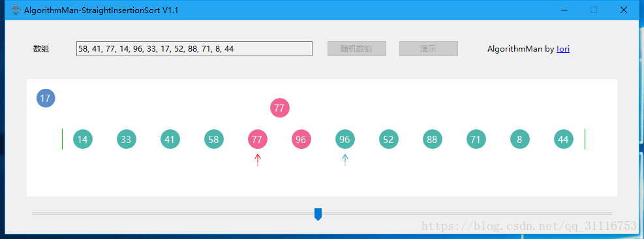Select the teal circle numbered 71
This screenshot has width=644, height=239.
point(476,139)
